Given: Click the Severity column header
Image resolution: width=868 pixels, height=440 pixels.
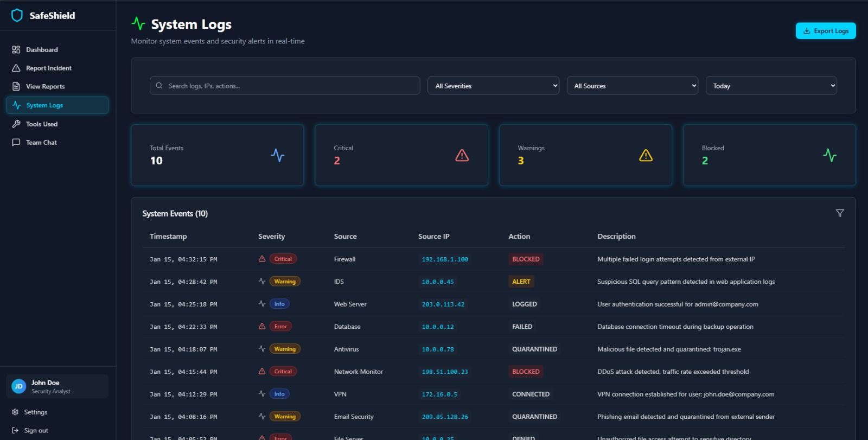Looking at the screenshot, I should [271, 237].
